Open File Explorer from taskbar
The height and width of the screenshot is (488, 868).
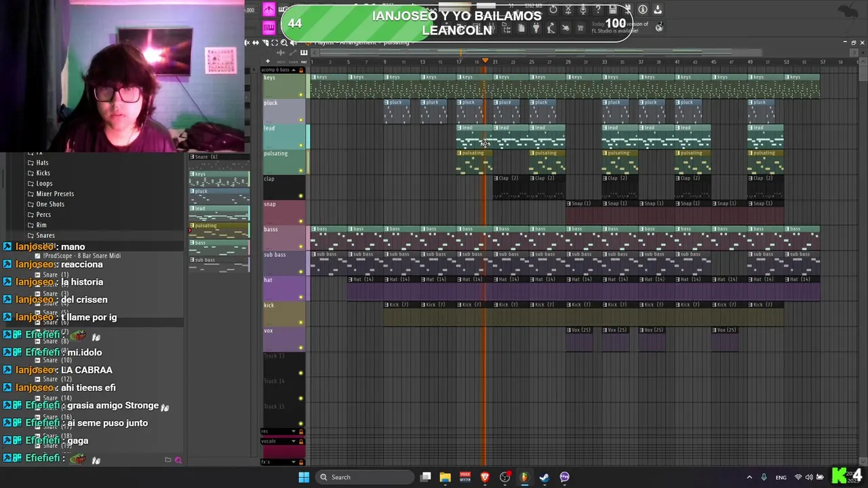(445, 477)
